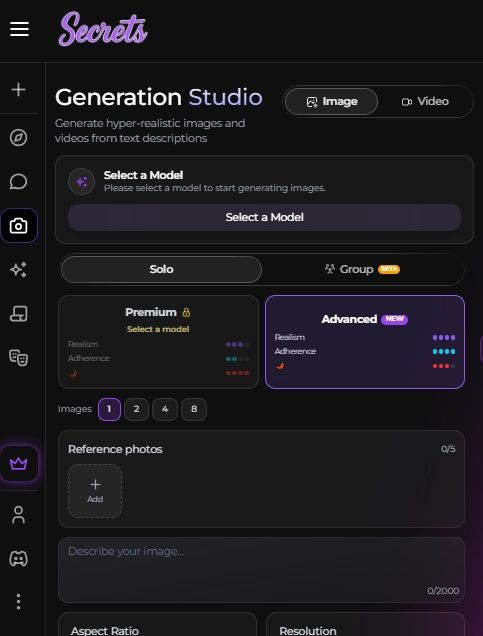Click the wide Select a Model button
The height and width of the screenshot is (636, 483).
click(x=264, y=217)
